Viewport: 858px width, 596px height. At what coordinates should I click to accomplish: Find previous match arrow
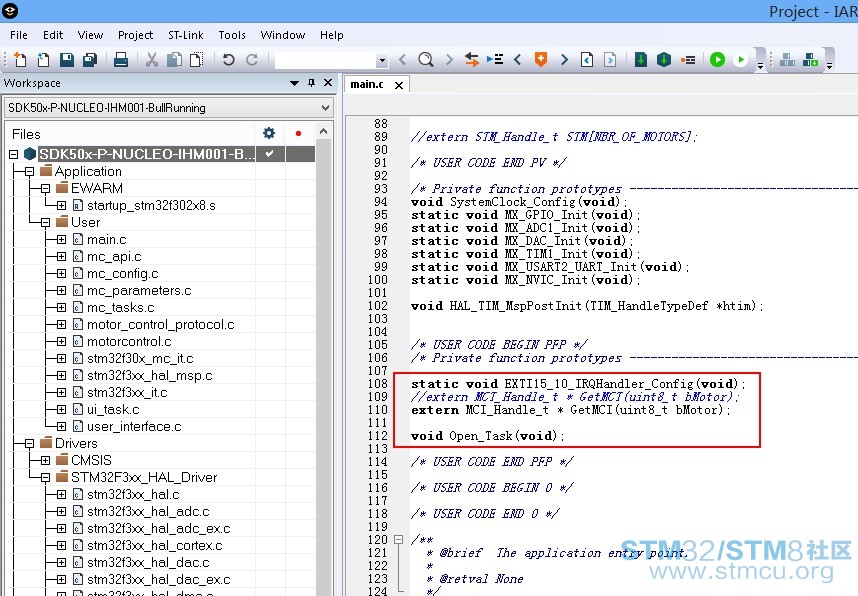pyautogui.click(x=403, y=60)
